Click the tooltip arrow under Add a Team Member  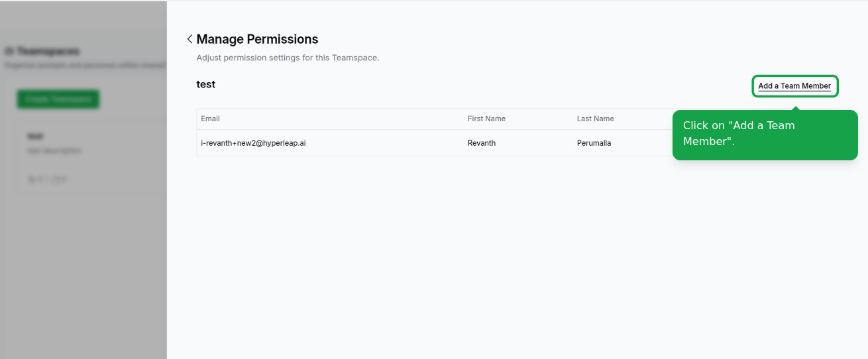(x=795, y=107)
